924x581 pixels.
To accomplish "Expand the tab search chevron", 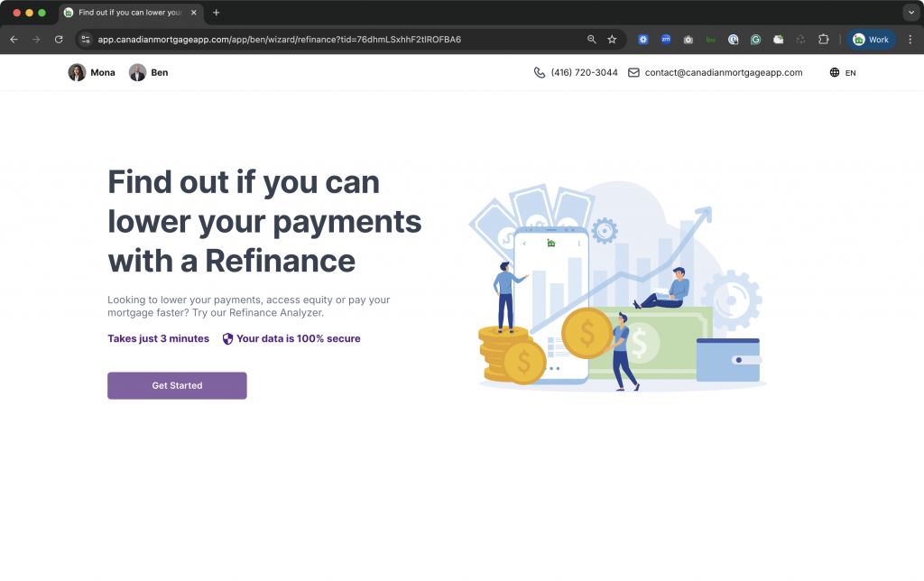I will click(x=910, y=13).
